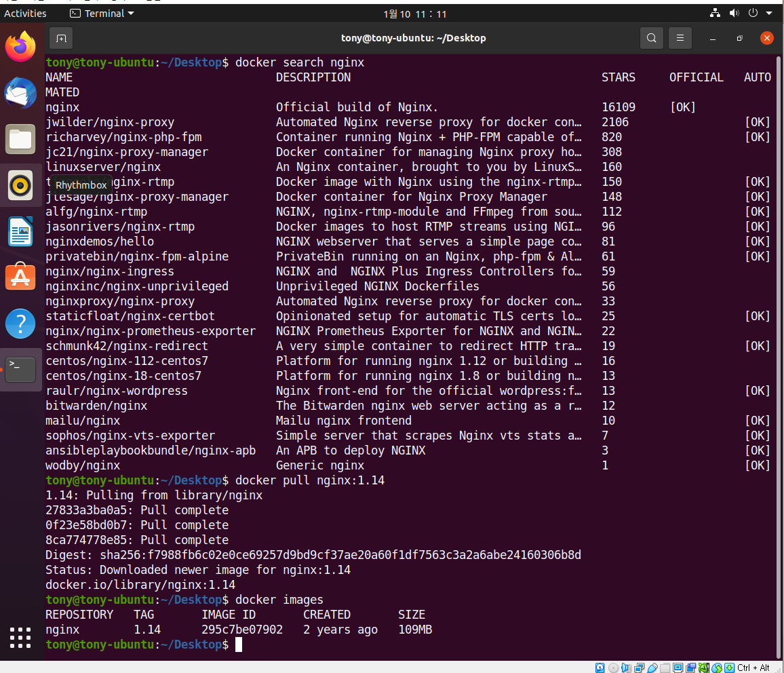Viewport: 784px width, 673px height.
Task: Click the '2 years ago' created value
Action: tap(340, 630)
